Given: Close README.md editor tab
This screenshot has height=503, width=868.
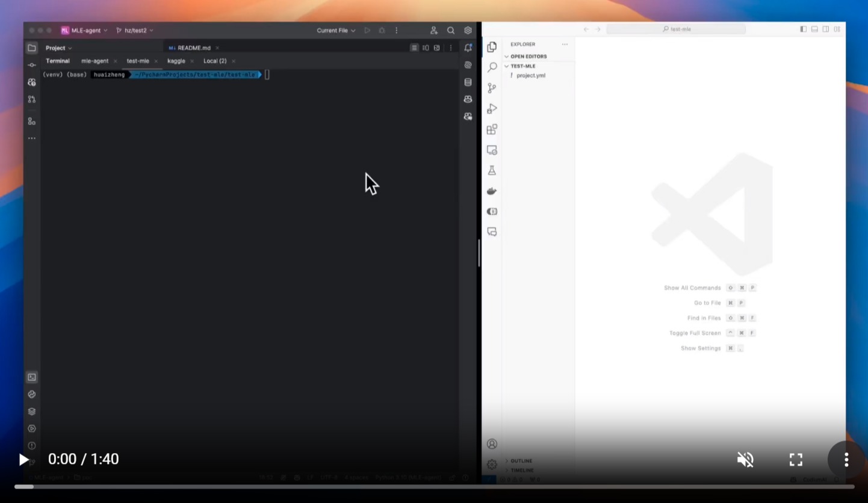Looking at the screenshot, I should point(217,48).
